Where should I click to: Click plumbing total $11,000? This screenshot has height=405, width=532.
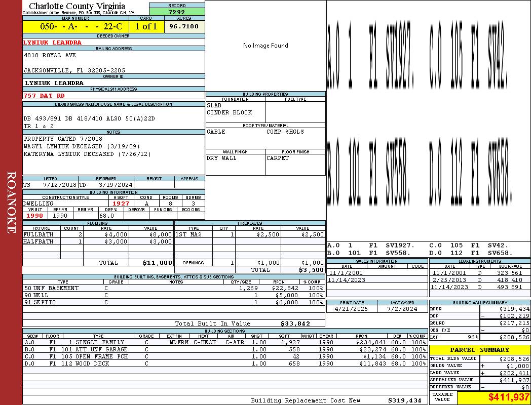coord(158,263)
